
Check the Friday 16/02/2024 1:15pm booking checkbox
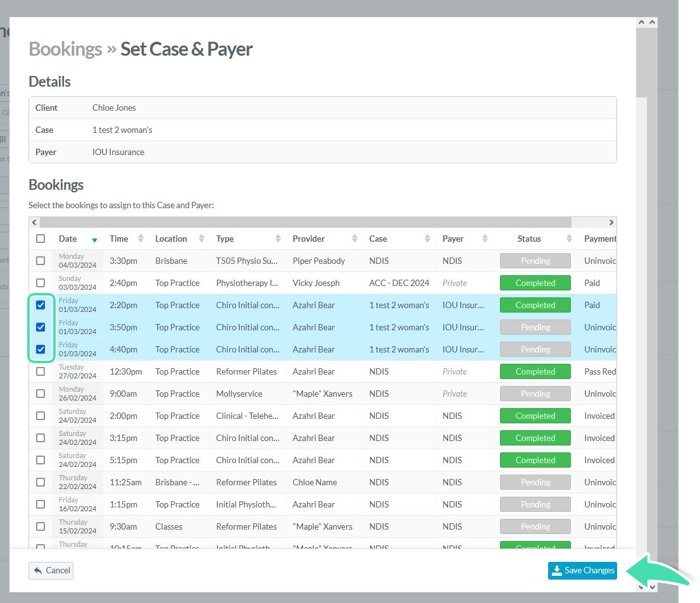point(41,504)
